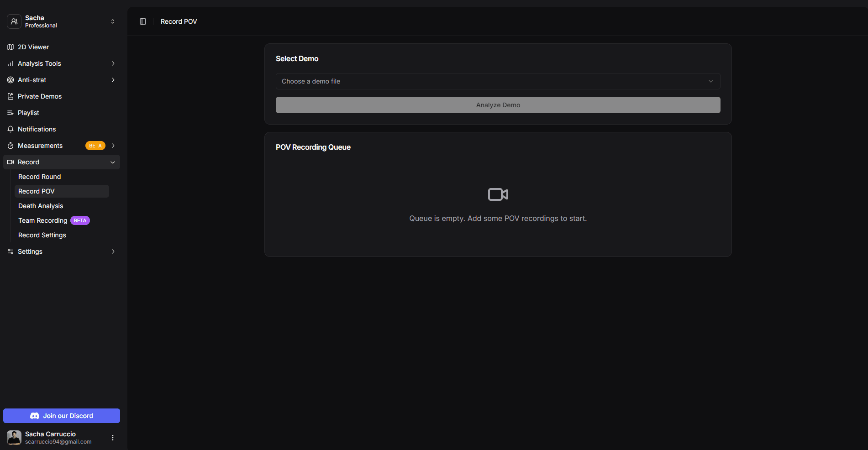Click the 2D Viewer map icon
Screen dimensions: 868x450
[11, 47]
